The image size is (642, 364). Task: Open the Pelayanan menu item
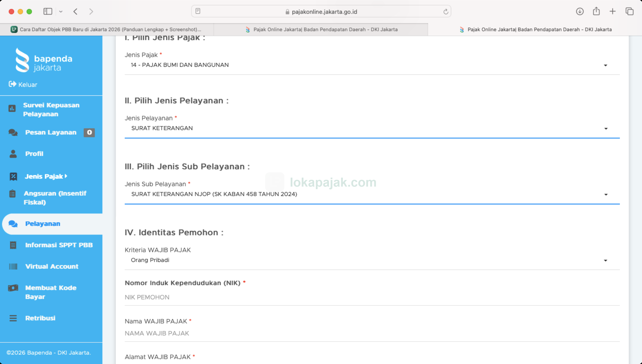click(x=43, y=224)
